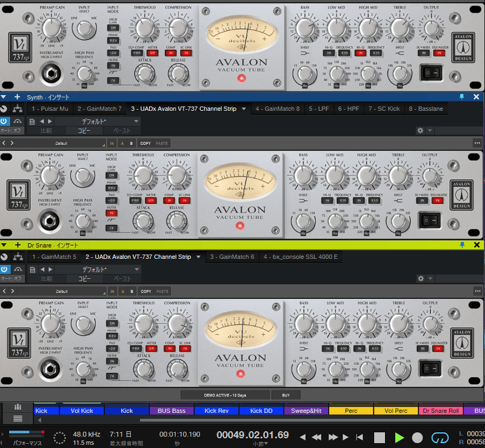
Task: Switch to 2 - GainMatch 7 insert tab
Action: (x=99, y=109)
